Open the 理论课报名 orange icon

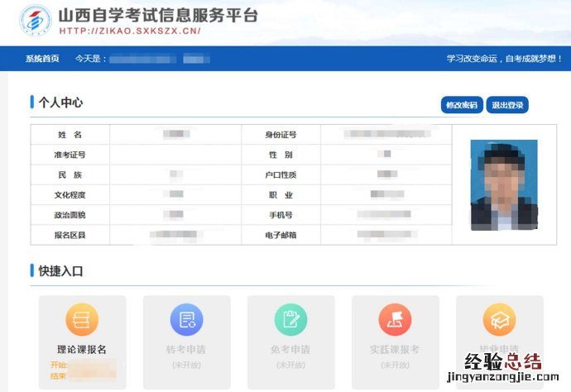(82, 320)
